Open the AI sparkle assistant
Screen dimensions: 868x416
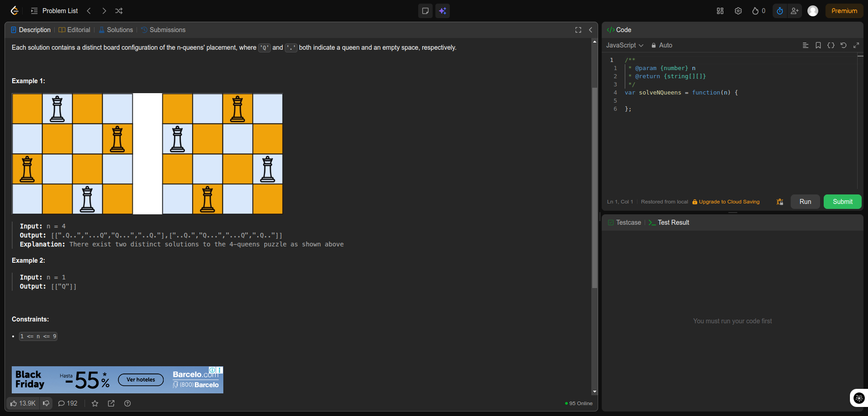(x=443, y=11)
